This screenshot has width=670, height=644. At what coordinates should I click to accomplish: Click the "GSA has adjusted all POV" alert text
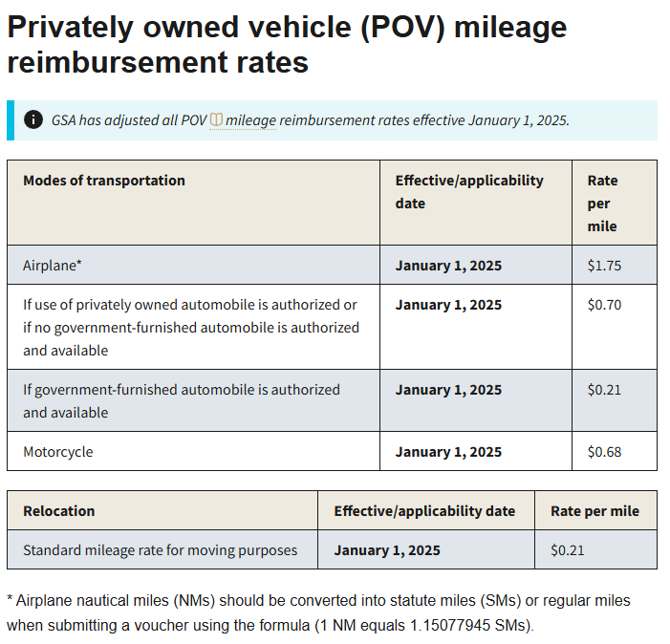(x=129, y=120)
